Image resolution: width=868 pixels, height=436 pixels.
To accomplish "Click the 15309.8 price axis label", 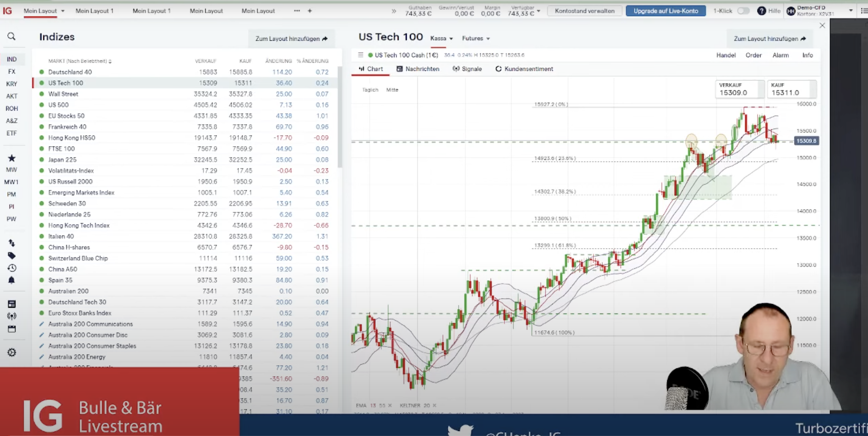I will [x=806, y=141].
